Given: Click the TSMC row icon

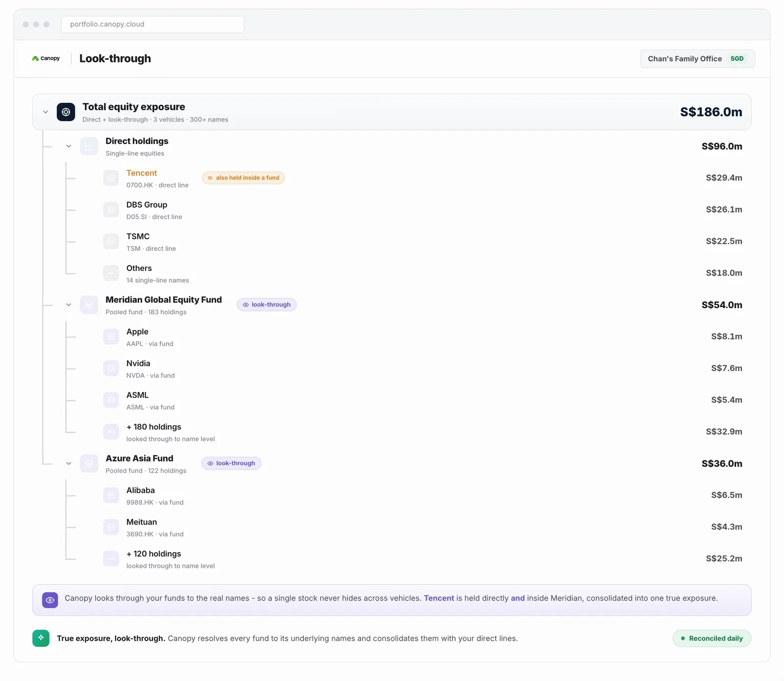Looking at the screenshot, I should (x=111, y=241).
